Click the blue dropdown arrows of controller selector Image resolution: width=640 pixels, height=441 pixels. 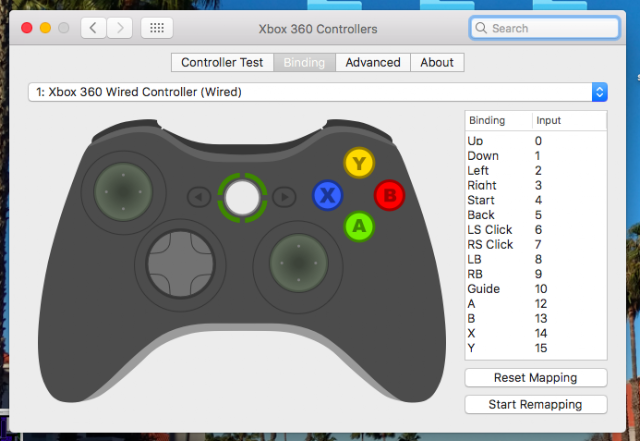point(600,92)
